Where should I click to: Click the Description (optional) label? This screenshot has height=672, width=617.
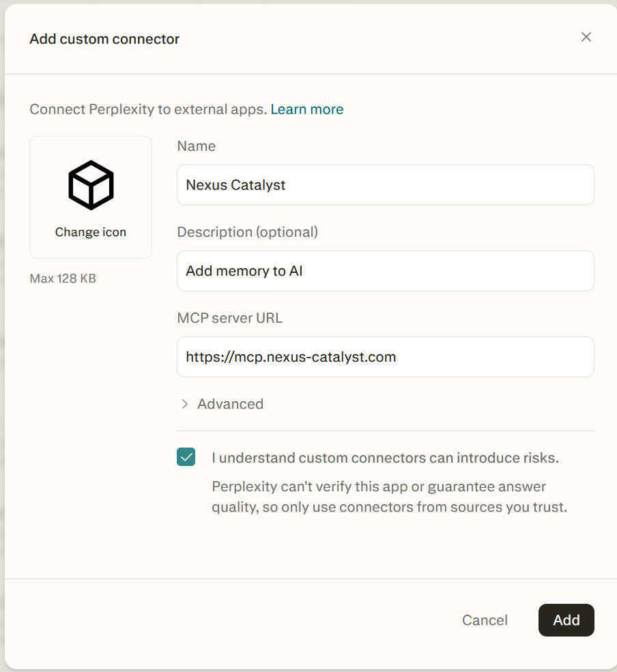tap(247, 232)
